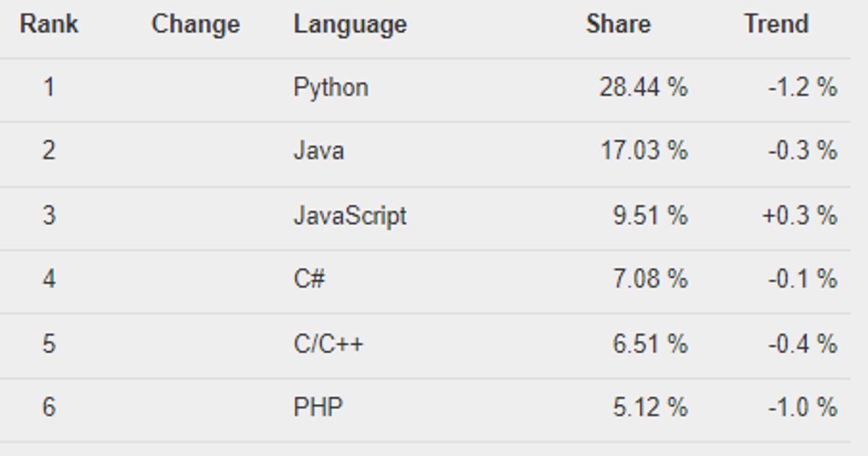Click rank number 4 in the table
This screenshot has height=456, width=868.
pyautogui.click(x=49, y=279)
